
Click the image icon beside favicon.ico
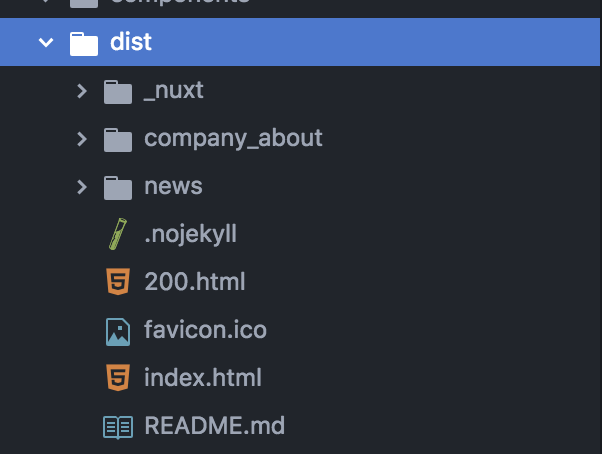tap(118, 332)
